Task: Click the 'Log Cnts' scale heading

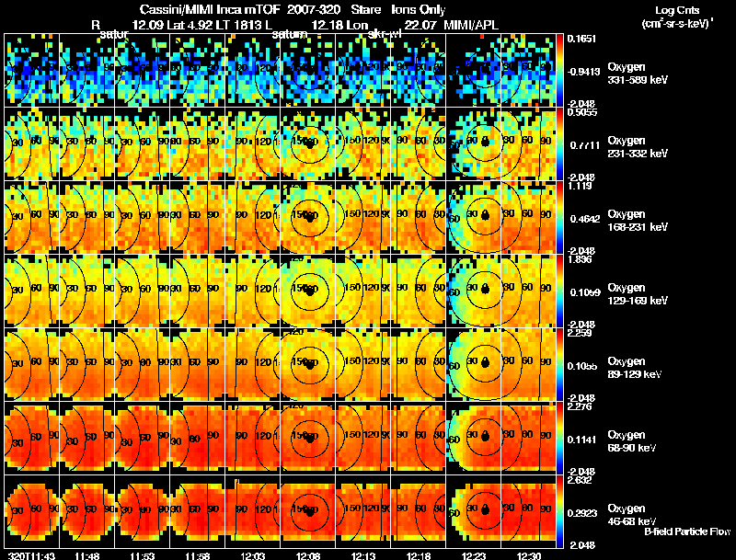Action: 677,10
